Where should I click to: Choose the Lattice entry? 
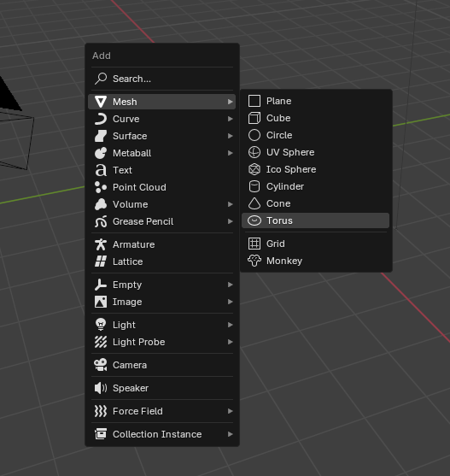tap(162, 262)
